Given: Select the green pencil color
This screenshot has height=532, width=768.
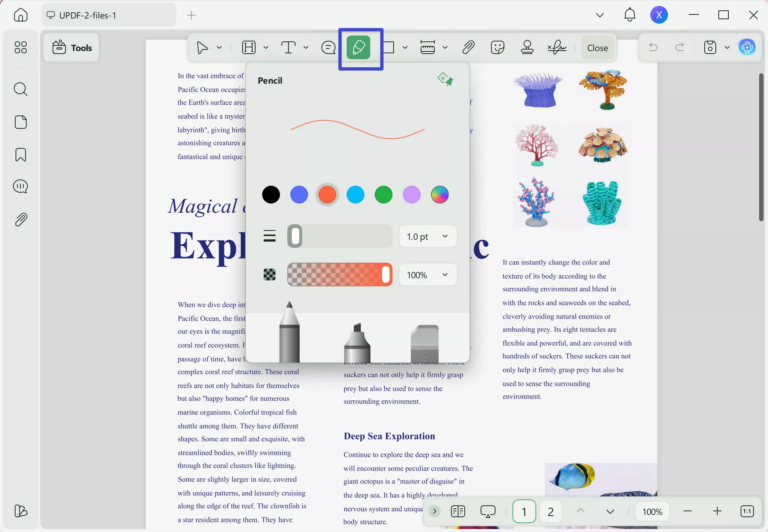Looking at the screenshot, I should (384, 195).
